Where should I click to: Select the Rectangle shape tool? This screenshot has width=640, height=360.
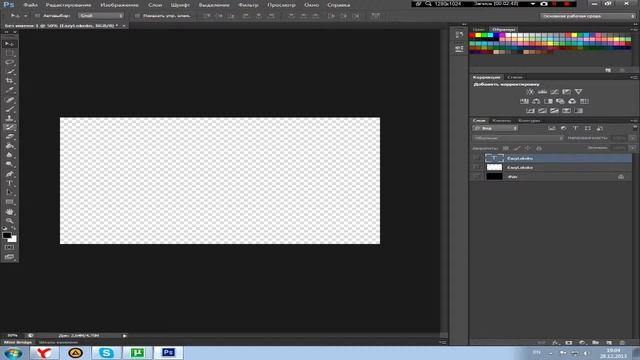point(9,202)
